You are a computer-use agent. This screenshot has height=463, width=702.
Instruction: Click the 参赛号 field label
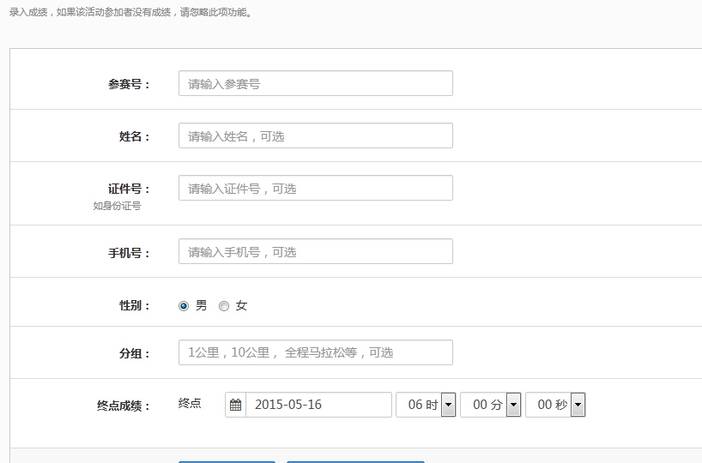(128, 84)
